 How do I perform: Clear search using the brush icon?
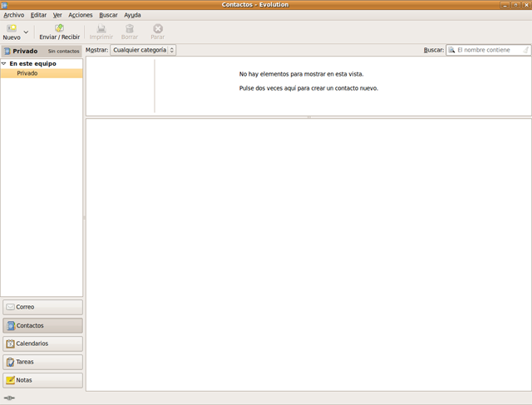click(x=525, y=50)
